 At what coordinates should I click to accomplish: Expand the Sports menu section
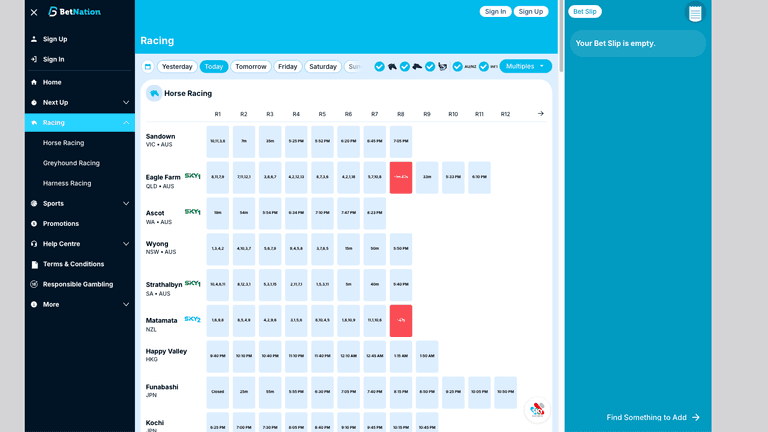(126, 203)
